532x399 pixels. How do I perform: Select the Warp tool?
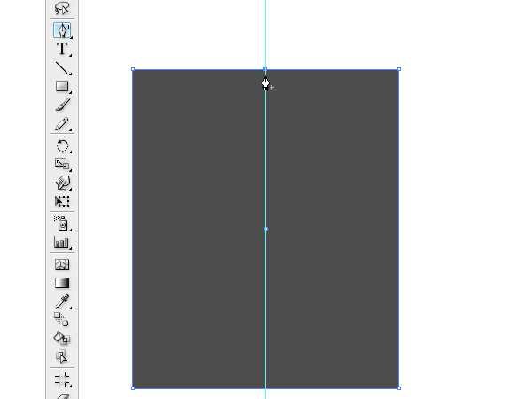62,183
